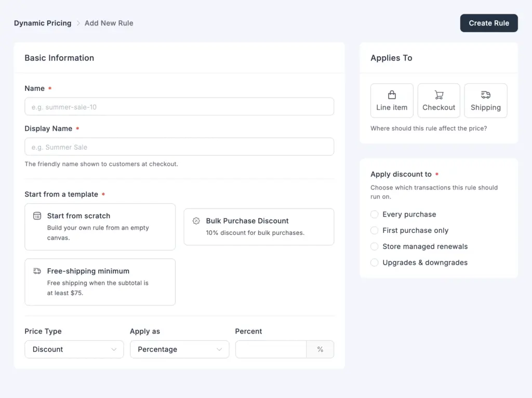Click 'Free shipping when the subtotal' description
Viewport: 532px width, 398px height.
click(x=98, y=288)
